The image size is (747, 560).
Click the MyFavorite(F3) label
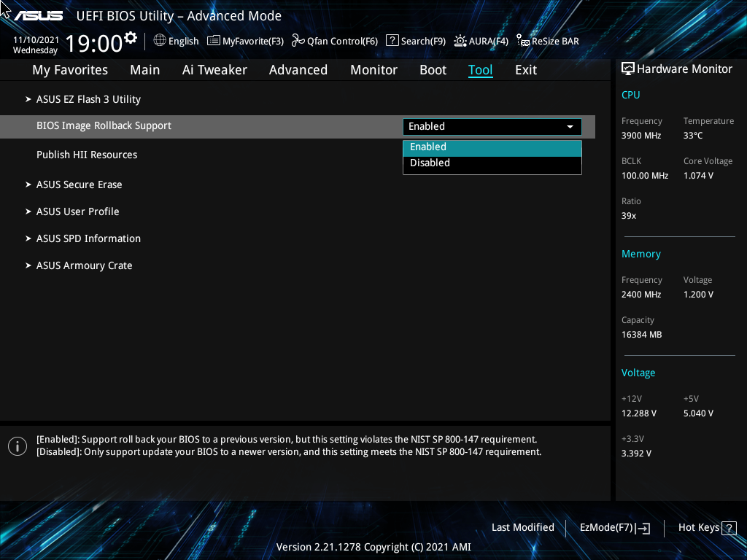pos(253,42)
